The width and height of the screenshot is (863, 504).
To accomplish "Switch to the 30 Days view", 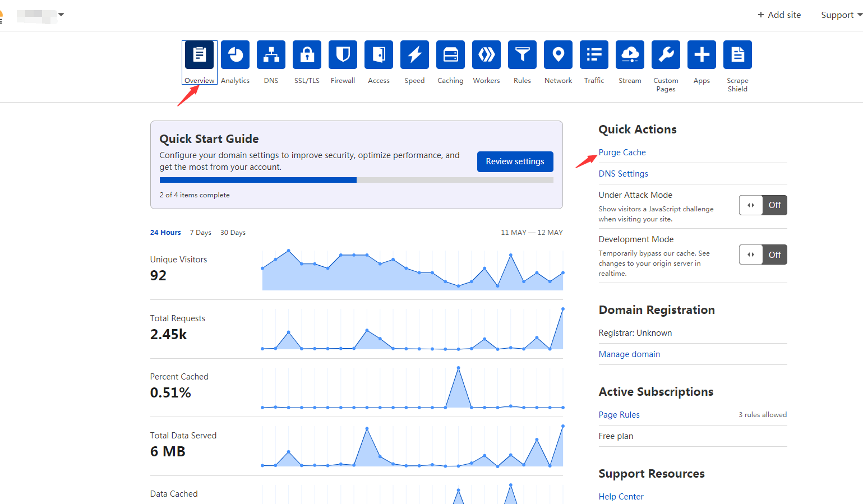I will point(233,233).
